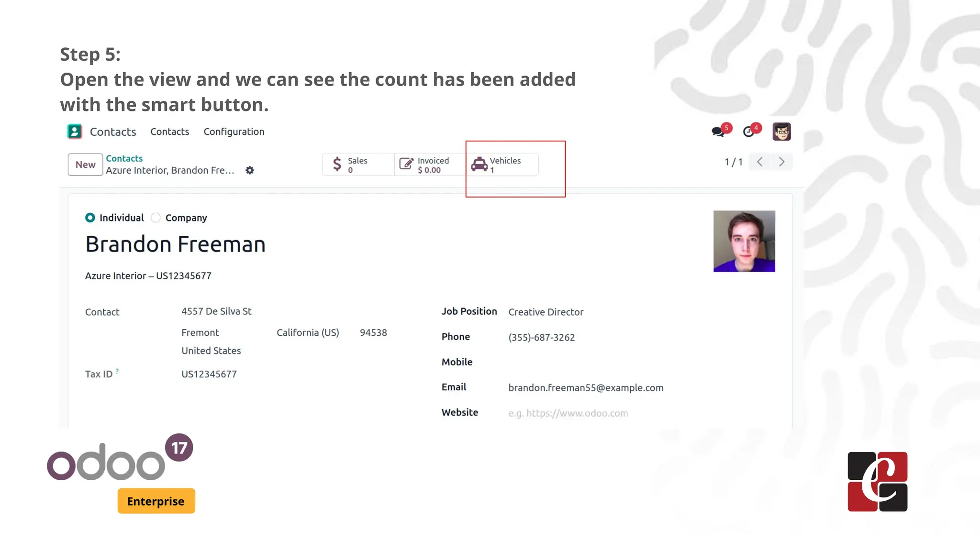
Task: Select the Company radio option
Action: coord(156,218)
